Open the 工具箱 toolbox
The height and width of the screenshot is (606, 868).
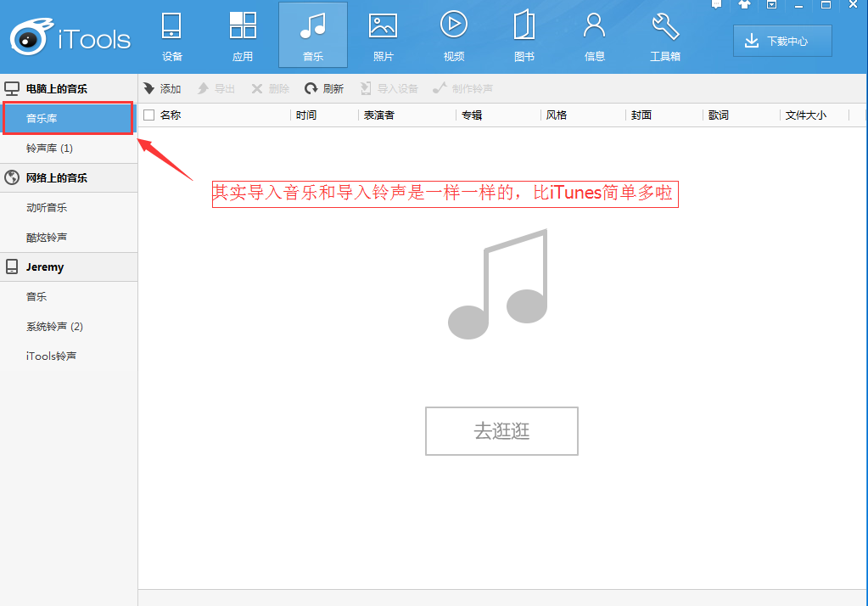click(x=665, y=36)
